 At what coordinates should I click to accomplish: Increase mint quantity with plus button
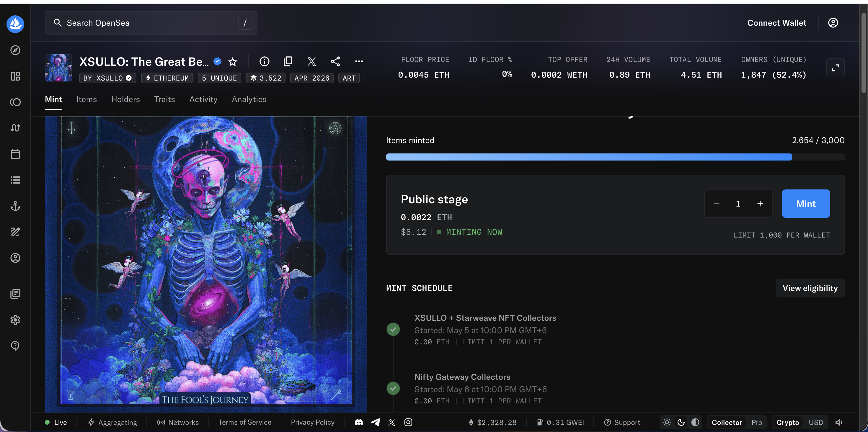pyautogui.click(x=760, y=204)
